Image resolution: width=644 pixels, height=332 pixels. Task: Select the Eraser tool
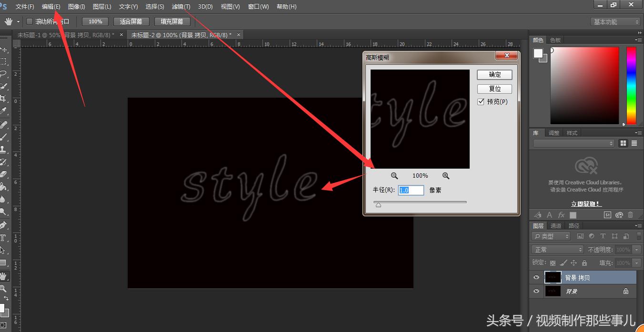pos(3,174)
